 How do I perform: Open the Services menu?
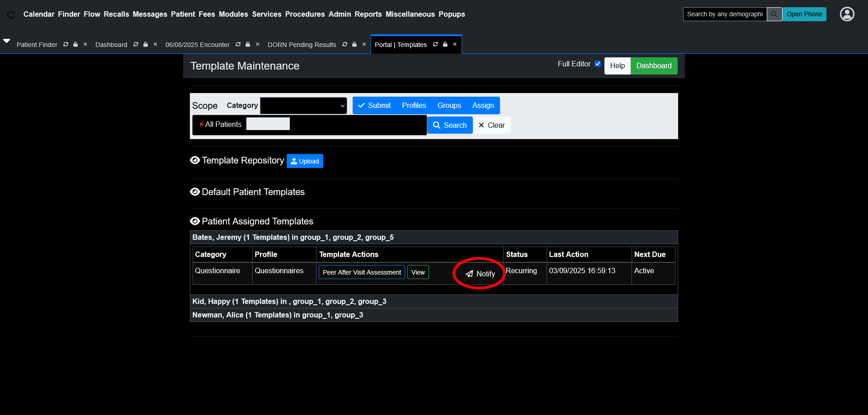tap(267, 14)
